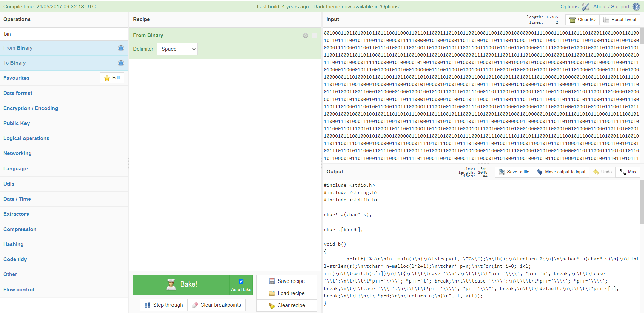This screenshot has width=644, height=313.
Task: Open the Options settings icon
Action: (585, 7)
